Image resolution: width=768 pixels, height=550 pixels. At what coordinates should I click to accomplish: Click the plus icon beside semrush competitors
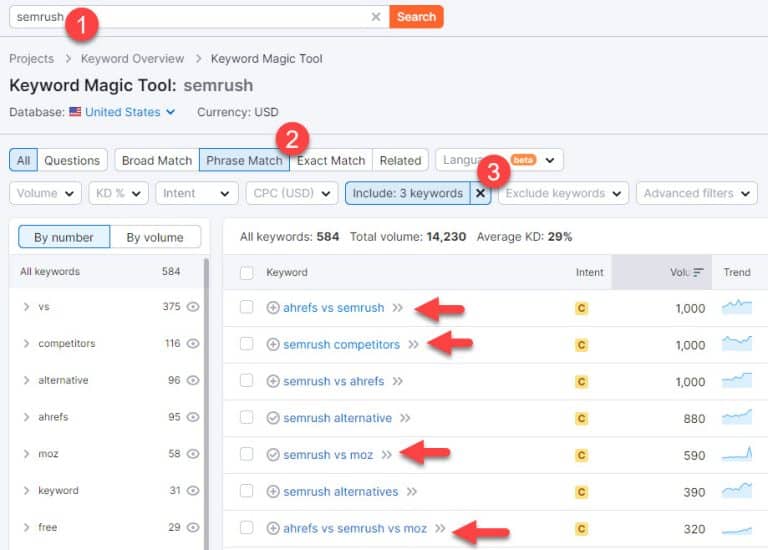point(273,345)
